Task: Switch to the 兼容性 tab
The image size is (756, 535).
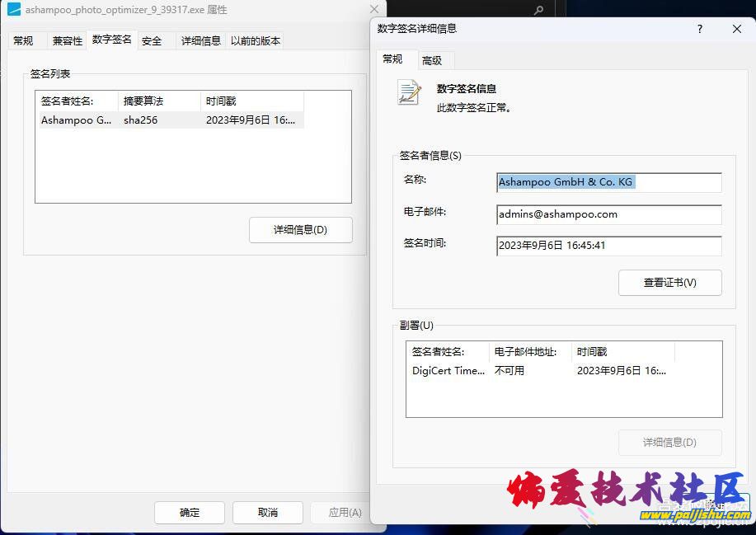Action: coord(67,40)
